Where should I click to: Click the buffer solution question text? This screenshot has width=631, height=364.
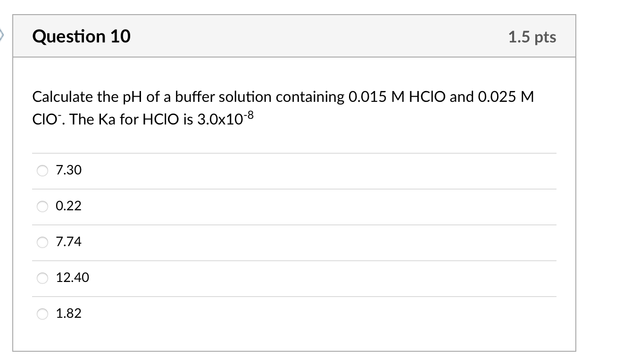(282, 108)
